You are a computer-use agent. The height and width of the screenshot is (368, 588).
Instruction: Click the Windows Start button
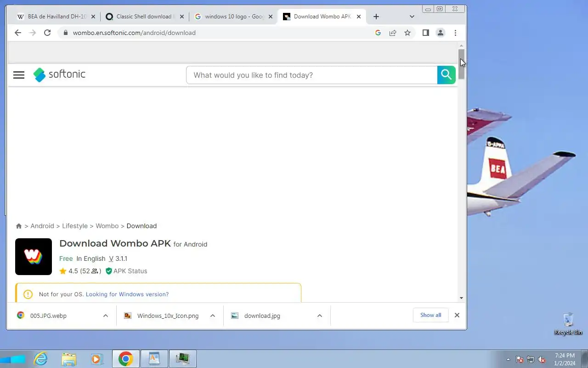click(x=12, y=359)
